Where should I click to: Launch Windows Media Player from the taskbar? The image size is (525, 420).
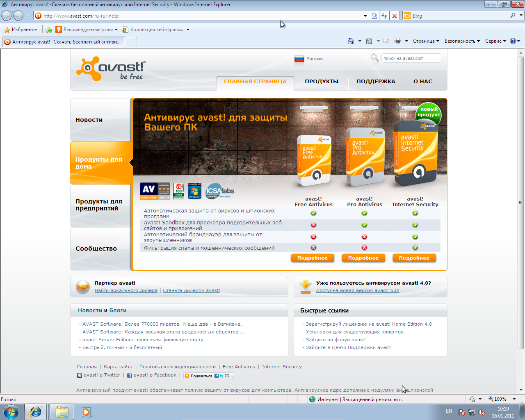click(87, 412)
